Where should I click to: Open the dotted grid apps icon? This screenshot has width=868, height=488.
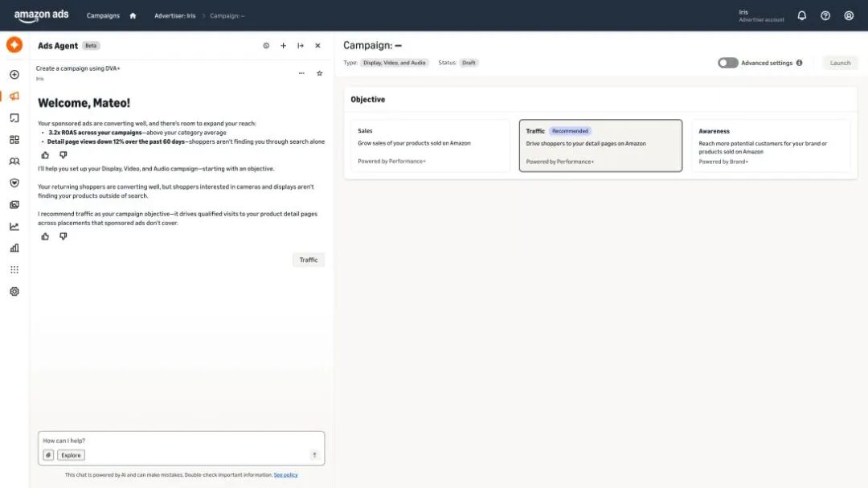[x=14, y=270]
